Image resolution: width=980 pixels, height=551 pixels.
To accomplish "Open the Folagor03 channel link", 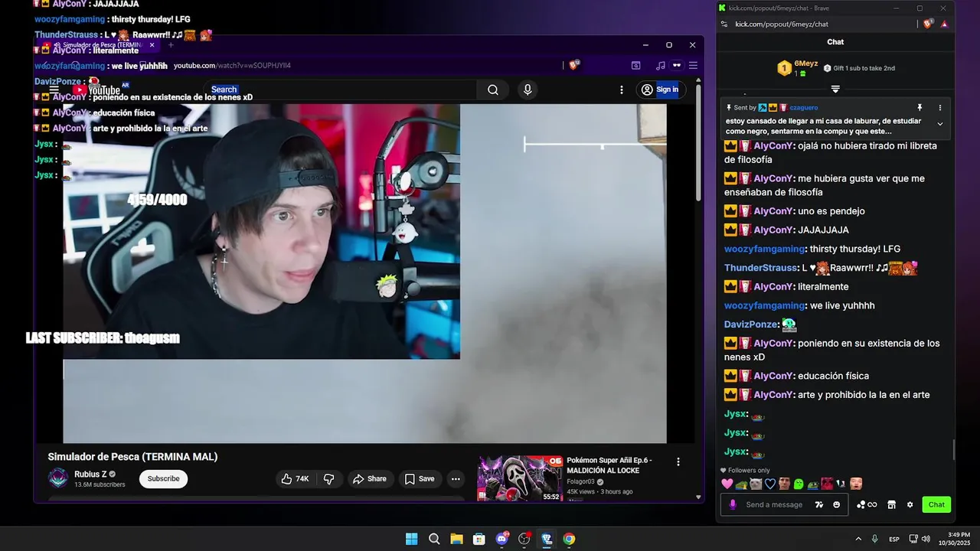I will [580, 482].
